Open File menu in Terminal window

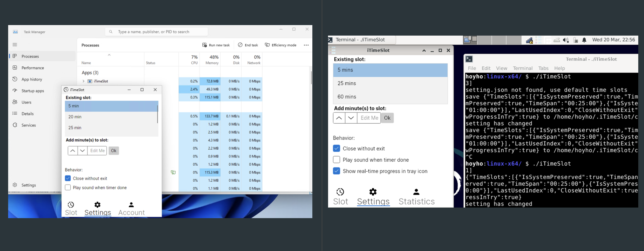[472, 68]
